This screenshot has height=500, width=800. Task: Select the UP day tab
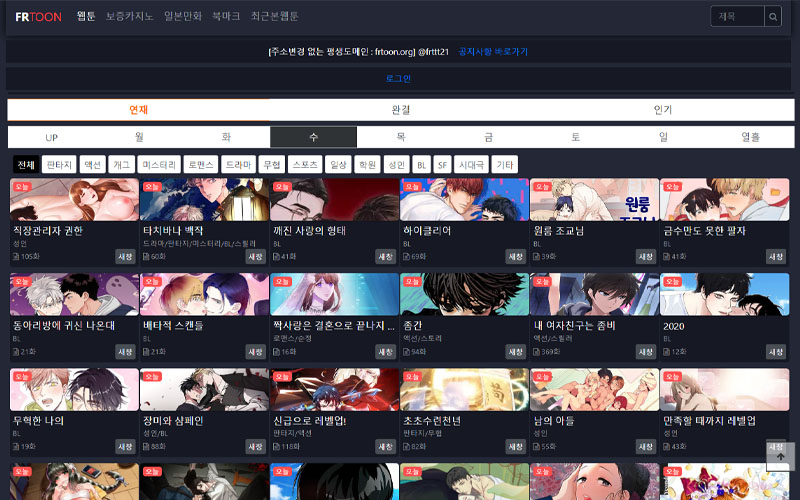(51, 137)
